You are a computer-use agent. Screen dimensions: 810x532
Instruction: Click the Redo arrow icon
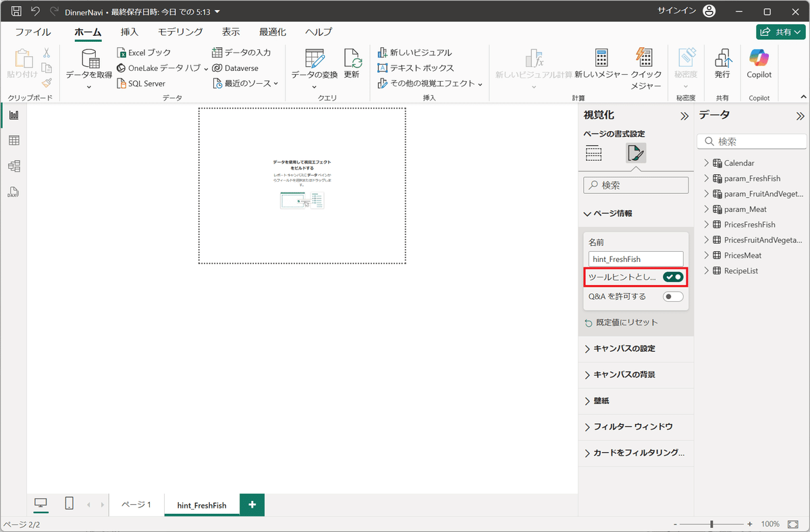pyautogui.click(x=54, y=11)
